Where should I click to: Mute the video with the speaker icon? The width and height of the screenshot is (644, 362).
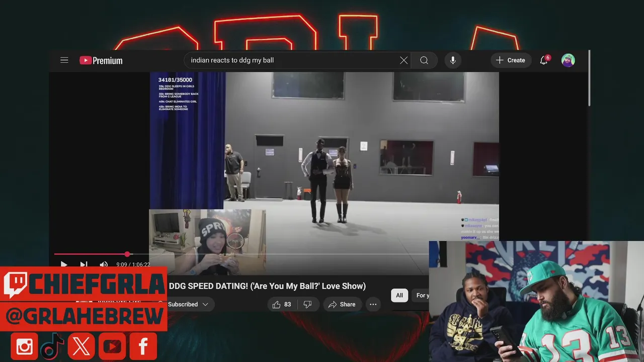(104, 264)
